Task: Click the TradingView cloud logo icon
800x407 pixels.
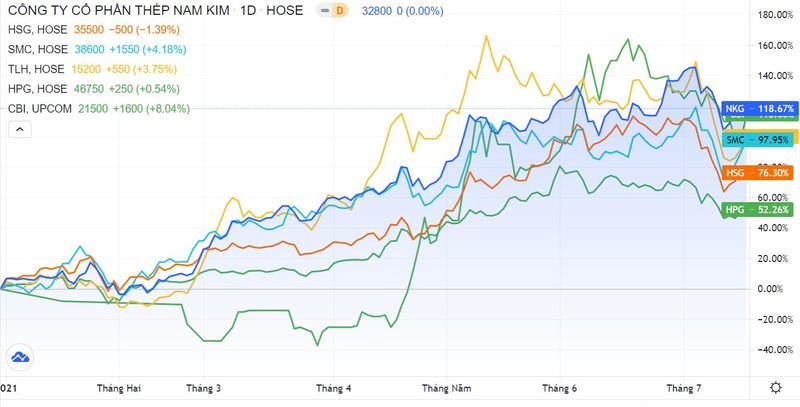Action: click(18, 357)
